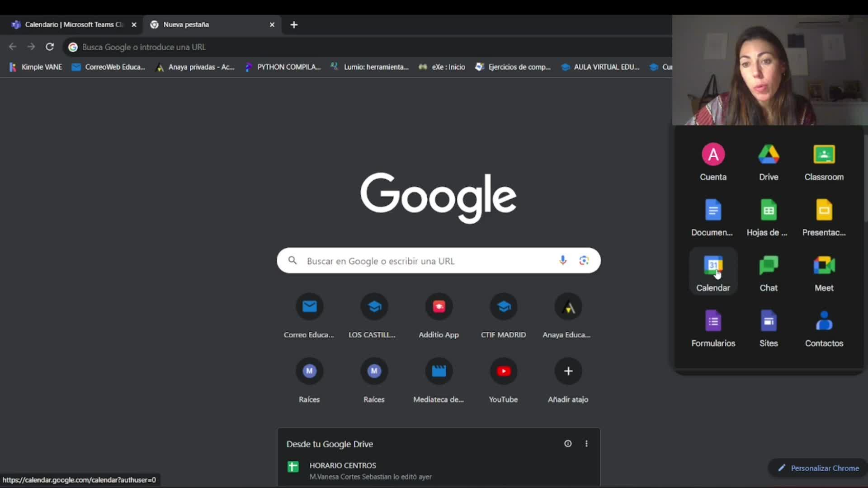Open a new browser tab
The image size is (868, 488).
tap(294, 25)
